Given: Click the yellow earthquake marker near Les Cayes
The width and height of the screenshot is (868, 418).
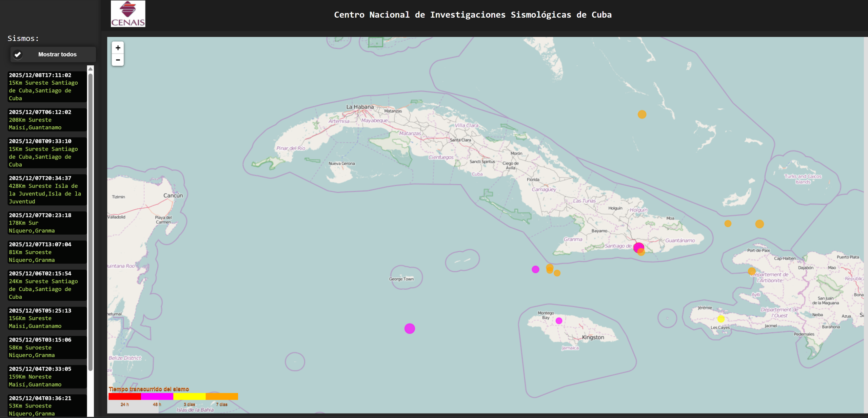Looking at the screenshot, I should (721, 319).
